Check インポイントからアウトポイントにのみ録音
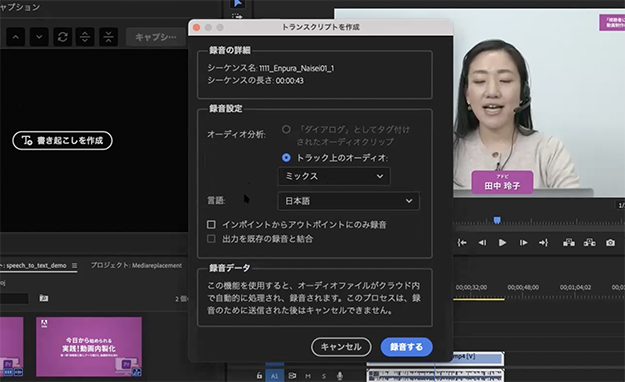This screenshot has height=382, width=625. pos(211,224)
